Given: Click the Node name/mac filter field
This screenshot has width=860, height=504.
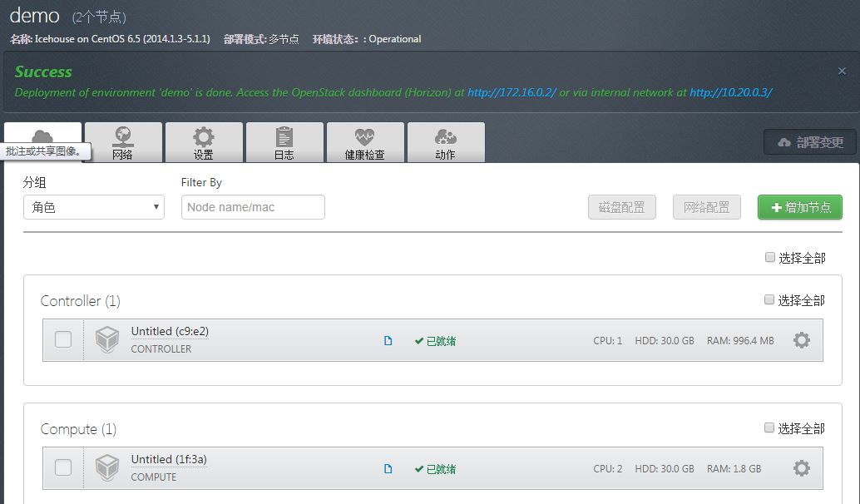Looking at the screenshot, I should pyautogui.click(x=251, y=205).
